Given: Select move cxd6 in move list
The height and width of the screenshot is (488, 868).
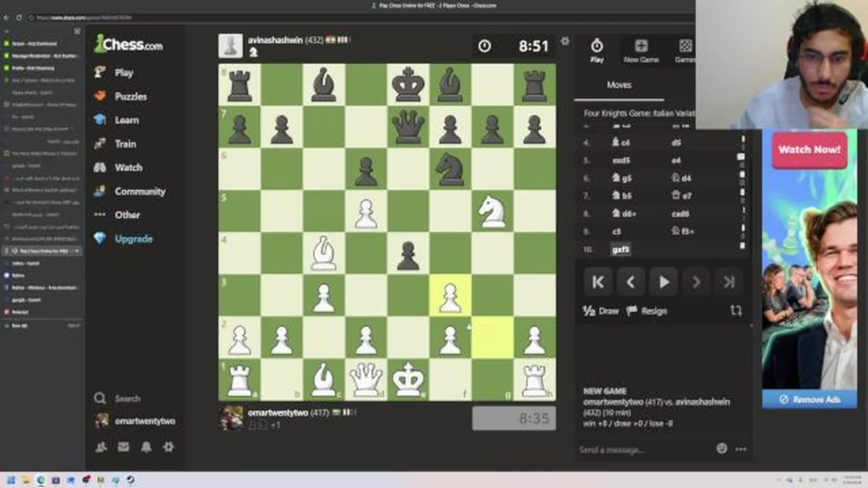Looking at the screenshot, I should pyautogui.click(x=681, y=213).
